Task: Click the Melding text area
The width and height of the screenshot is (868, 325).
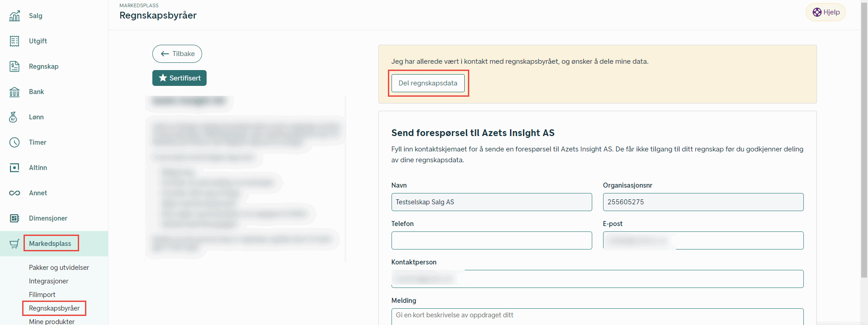Action: click(x=597, y=316)
